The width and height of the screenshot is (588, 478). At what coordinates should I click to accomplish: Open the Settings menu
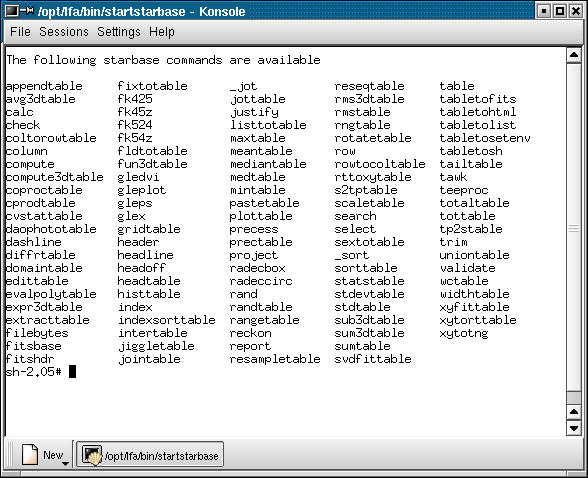(118, 32)
